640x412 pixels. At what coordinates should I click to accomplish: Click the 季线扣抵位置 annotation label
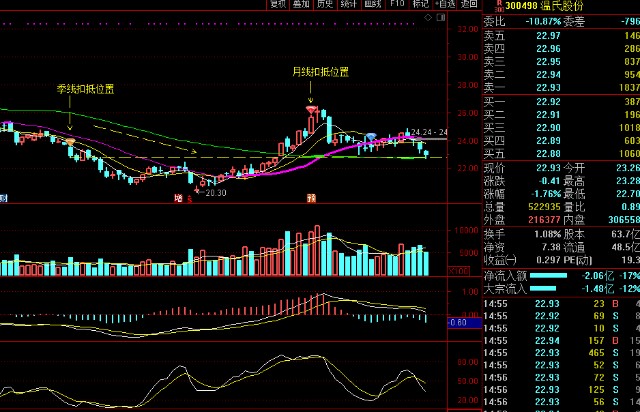coord(85,89)
